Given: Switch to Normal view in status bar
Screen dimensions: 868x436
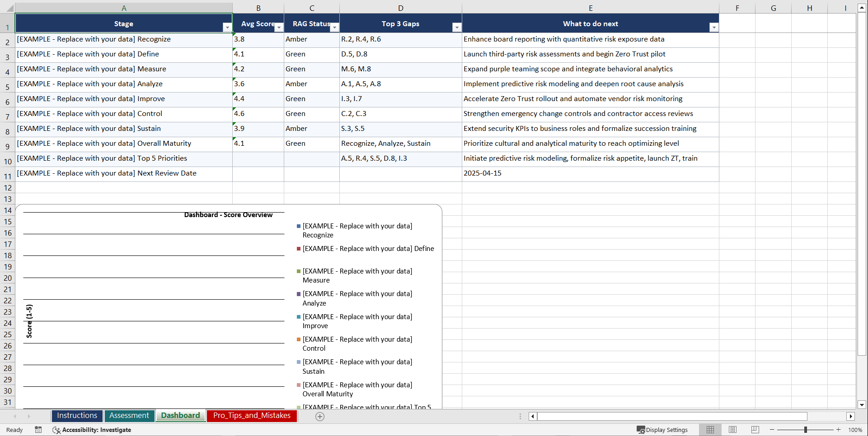Looking at the screenshot, I should point(710,430).
